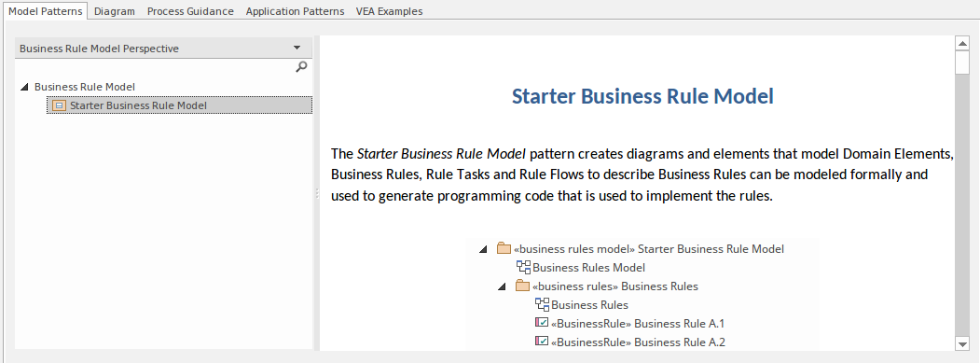
Task: Collapse the «business rules» Business Rules package
Action: pyautogui.click(x=502, y=286)
